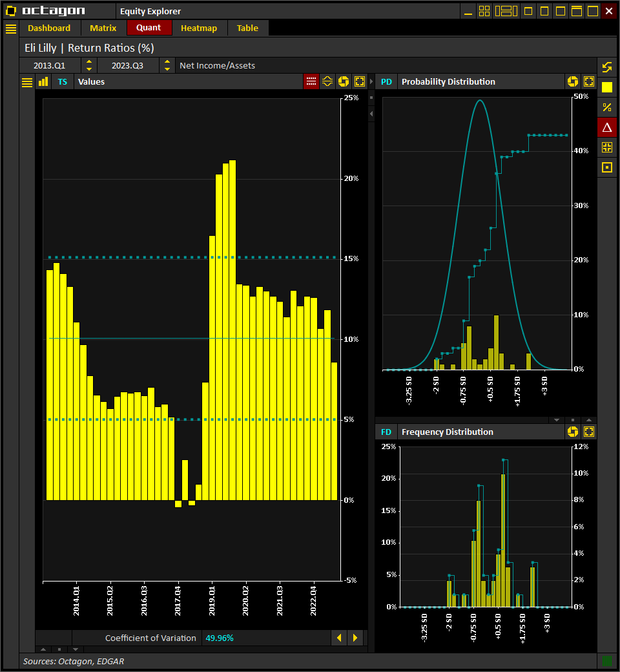Choose the window preset with top bar
The height and width of the screenshot is (672, 620).
577,11
